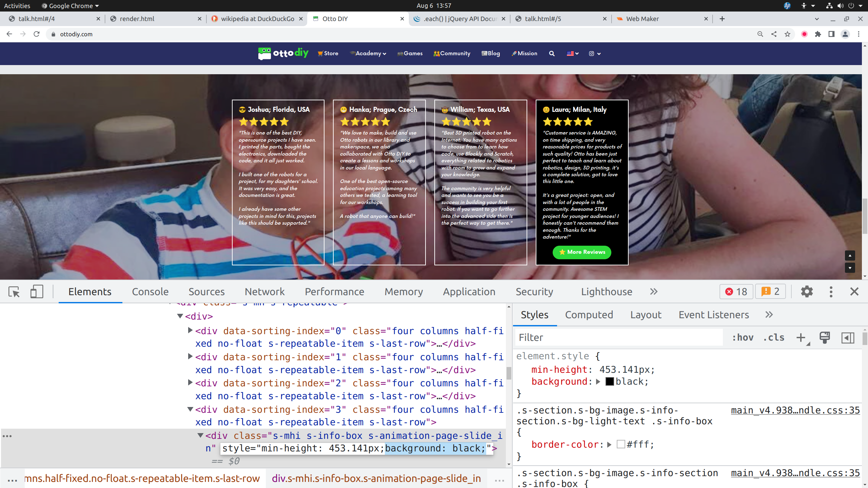Click the website search magnifier icon
The width and height of the screenshot is (868, 488).
[552, 54]
